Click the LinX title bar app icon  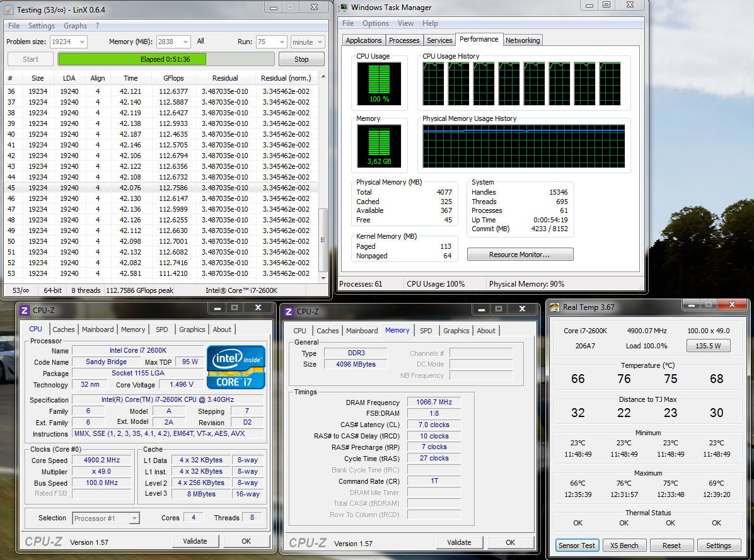coord(9,9)
